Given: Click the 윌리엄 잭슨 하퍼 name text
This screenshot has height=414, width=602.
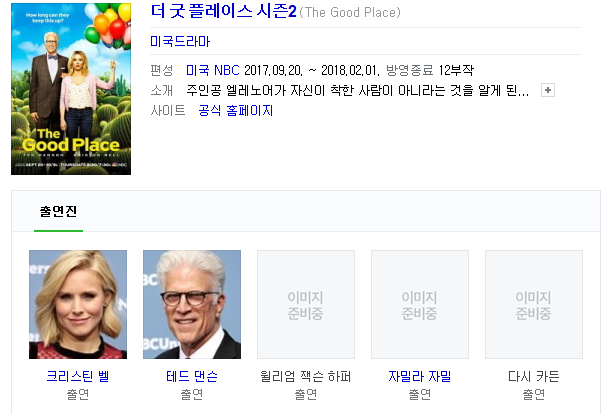Looking at the screenshot, I should (306, 376).
